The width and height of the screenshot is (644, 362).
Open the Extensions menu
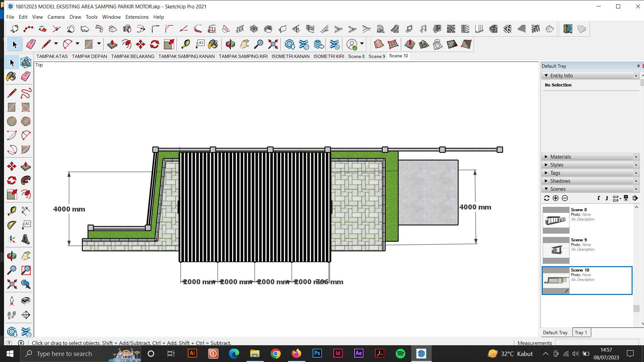(137, 17)
